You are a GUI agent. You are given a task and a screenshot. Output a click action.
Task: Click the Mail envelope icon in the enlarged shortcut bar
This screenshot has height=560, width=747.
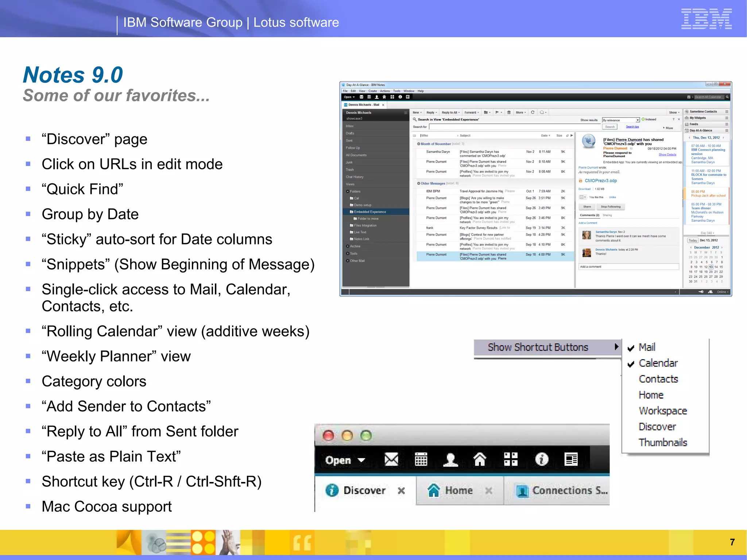(x=391, y=459)
